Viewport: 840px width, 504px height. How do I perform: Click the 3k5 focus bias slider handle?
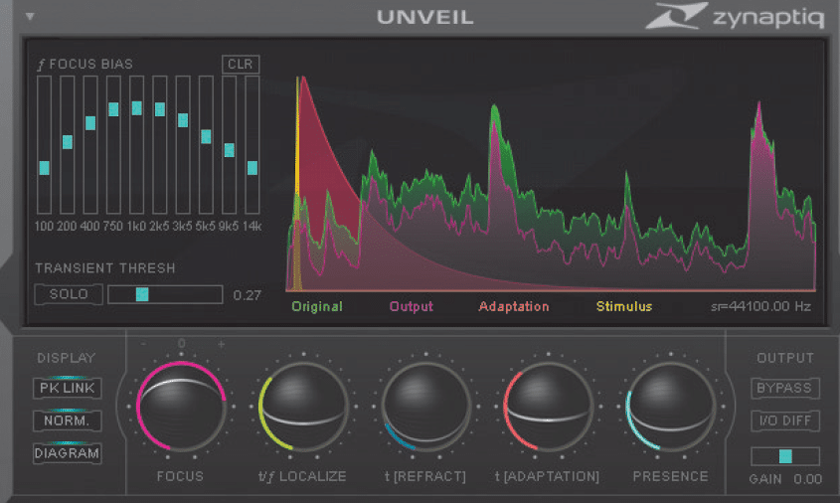183,120
